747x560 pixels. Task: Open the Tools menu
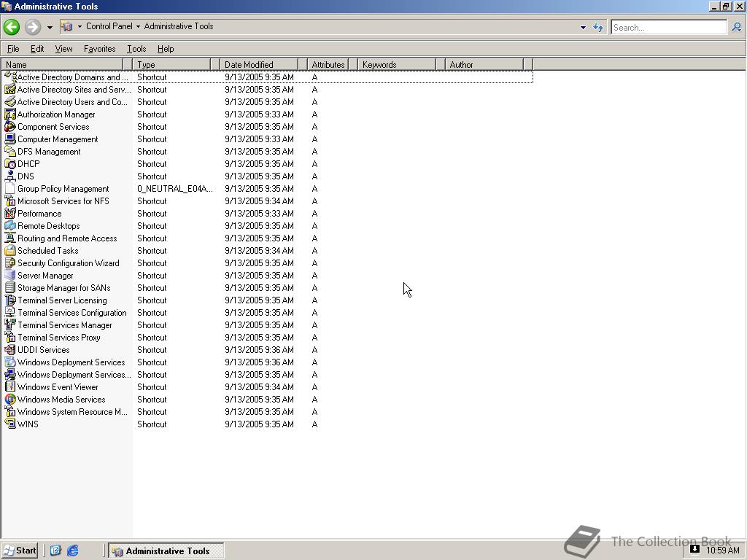point(136,49)
